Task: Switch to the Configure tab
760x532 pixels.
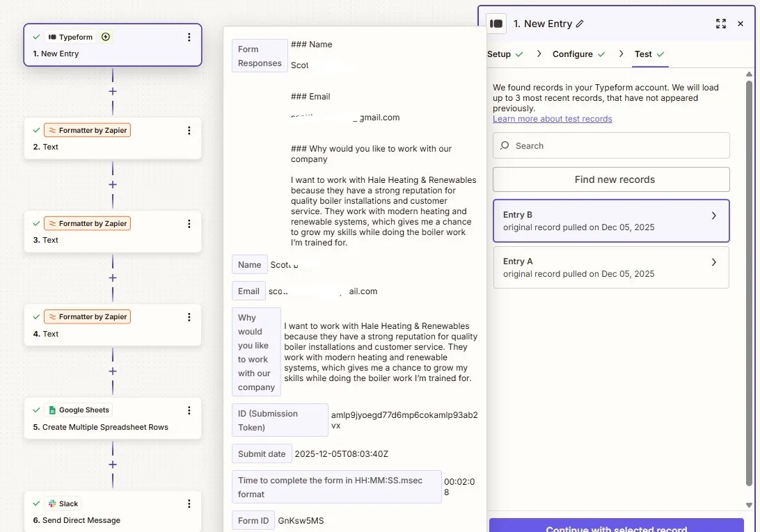Action: click(x=578, y=54)
